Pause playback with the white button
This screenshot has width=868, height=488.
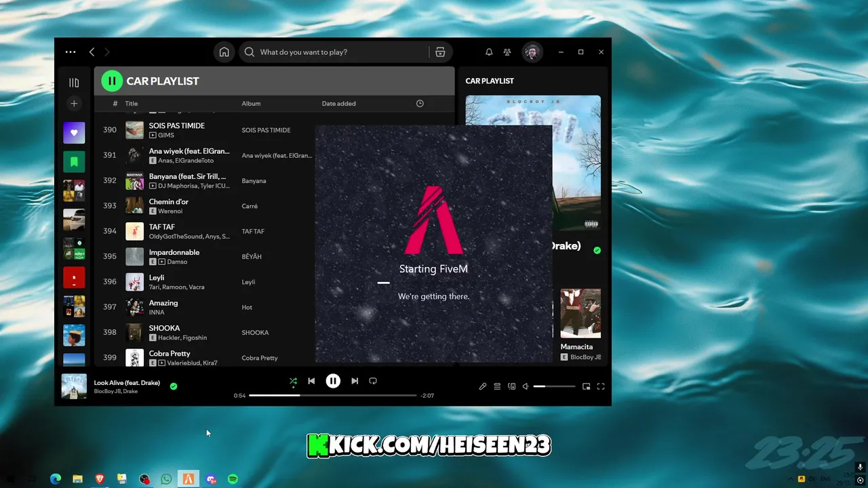pyautogui.click(x=333, y=381)
